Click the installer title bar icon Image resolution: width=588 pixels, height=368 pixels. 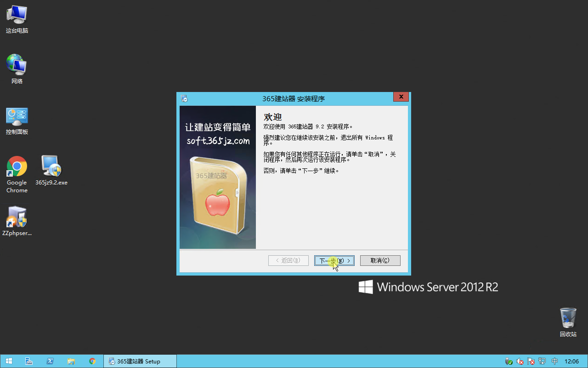click(184, 98)
